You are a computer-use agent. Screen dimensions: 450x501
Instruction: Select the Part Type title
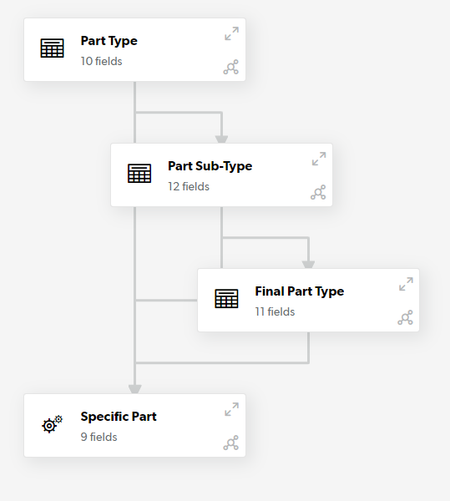tap(109, 41)
